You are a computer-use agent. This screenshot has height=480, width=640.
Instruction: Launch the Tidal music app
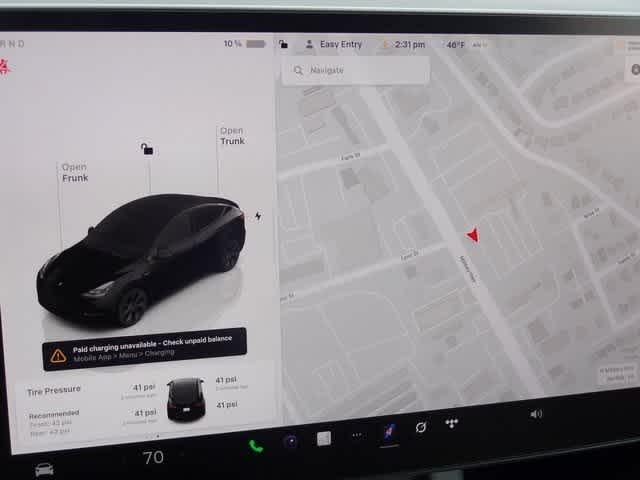point(452,424)
